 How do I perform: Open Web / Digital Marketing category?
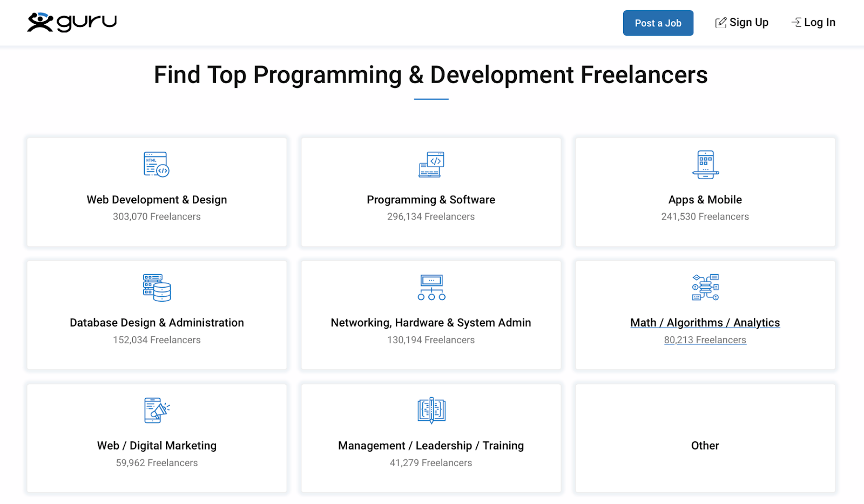(157, 446)
